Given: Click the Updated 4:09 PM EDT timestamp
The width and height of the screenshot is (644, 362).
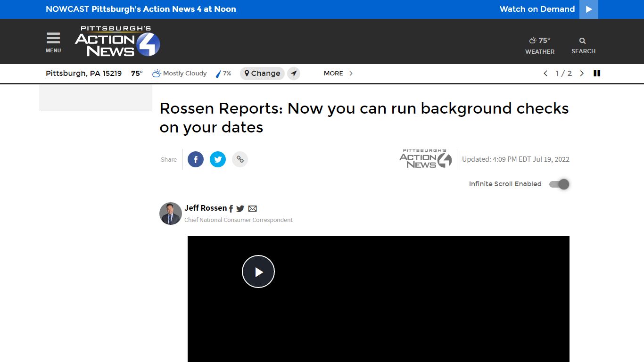Looking at the screenshot, I should [x=516, y=159].
